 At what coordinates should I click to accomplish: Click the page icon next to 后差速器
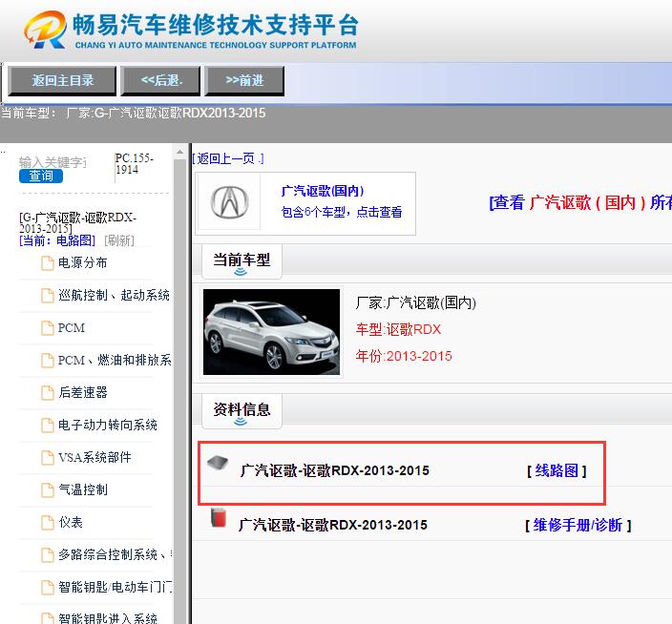[x=47, y=393]
